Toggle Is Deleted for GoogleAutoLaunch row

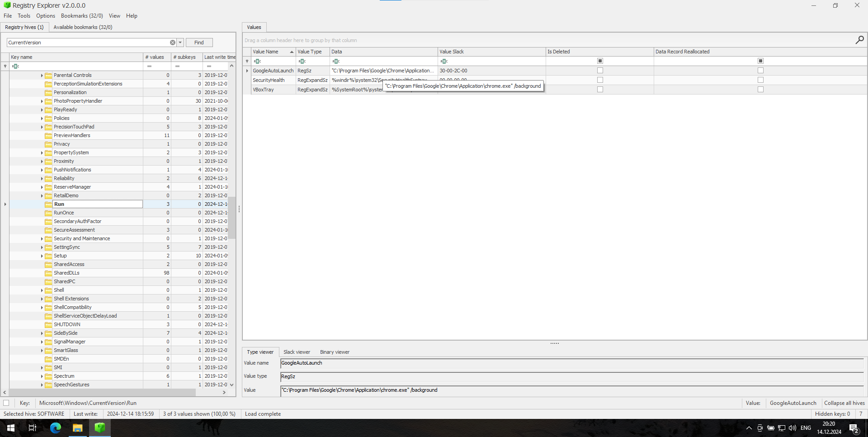pos(600,71)
